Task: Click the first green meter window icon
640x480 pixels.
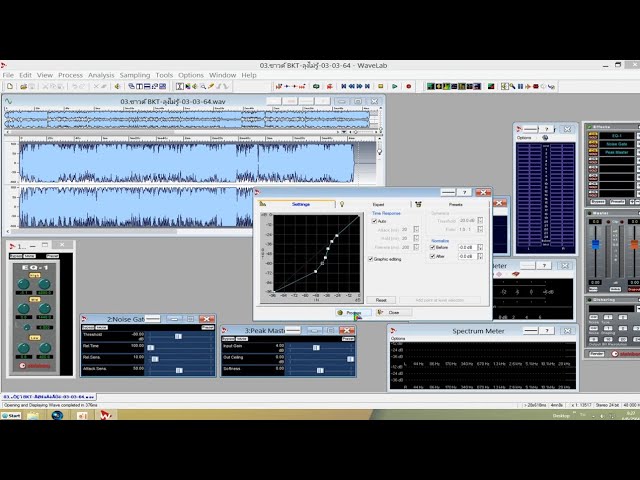Action: (x=430, y=87)
